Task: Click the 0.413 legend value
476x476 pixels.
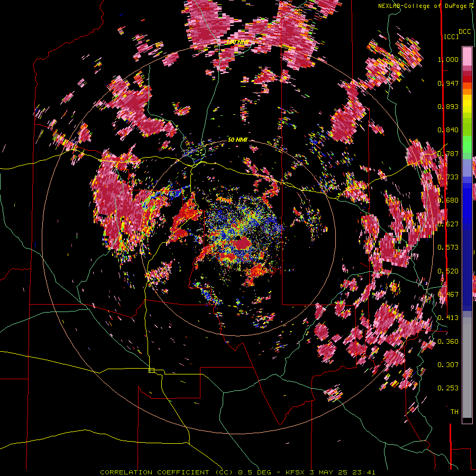Action: [448, 318]
